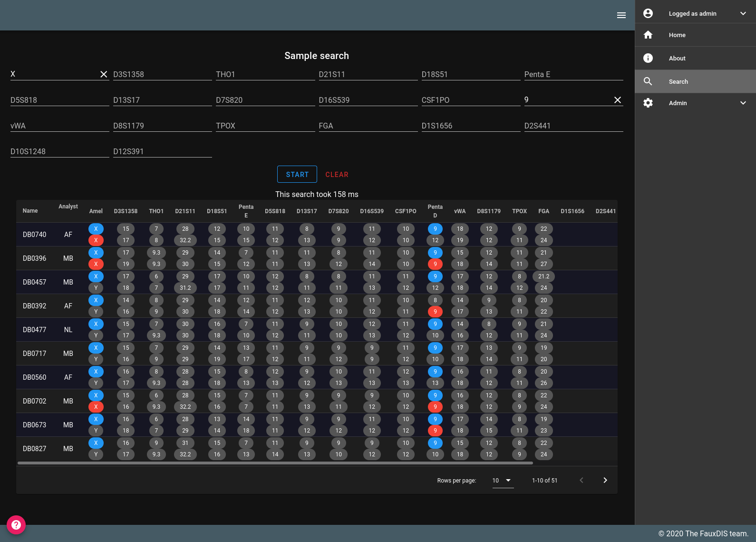This screenshot has width=756, height=542.
Task: Focus the TPOX input field
Action: coord(265,126)
